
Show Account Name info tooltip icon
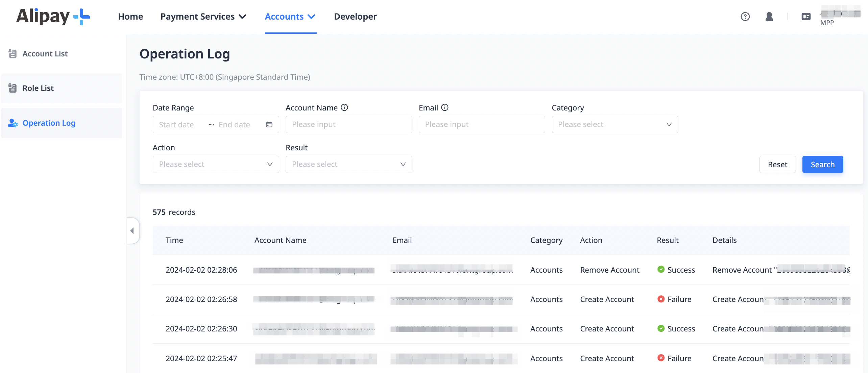tap(344, 107)
